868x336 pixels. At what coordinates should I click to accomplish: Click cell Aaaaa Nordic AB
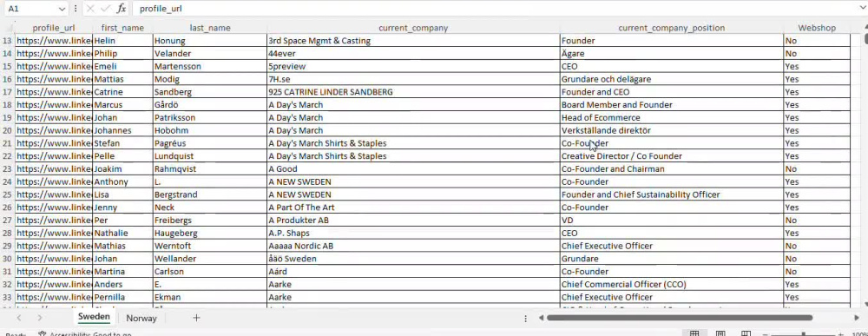point(413,246)
